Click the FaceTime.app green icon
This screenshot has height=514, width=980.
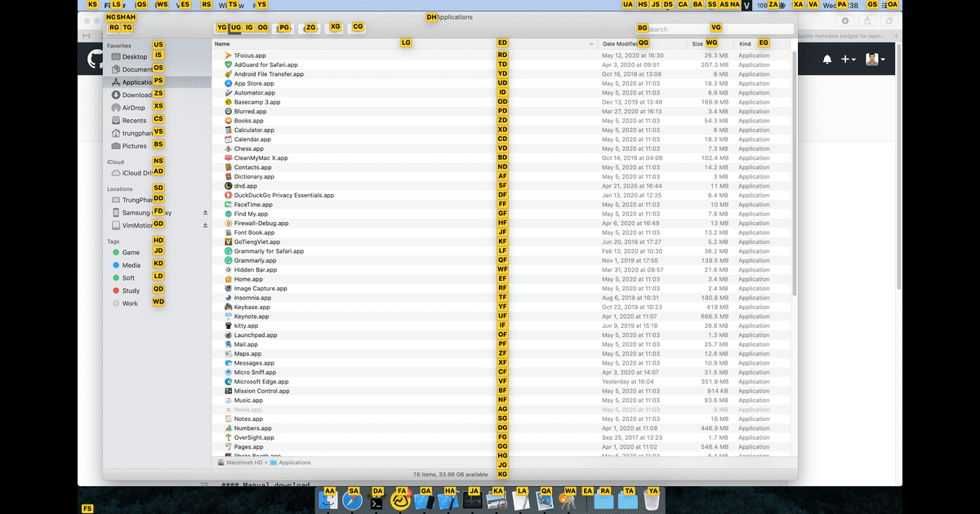pos(228,205)
